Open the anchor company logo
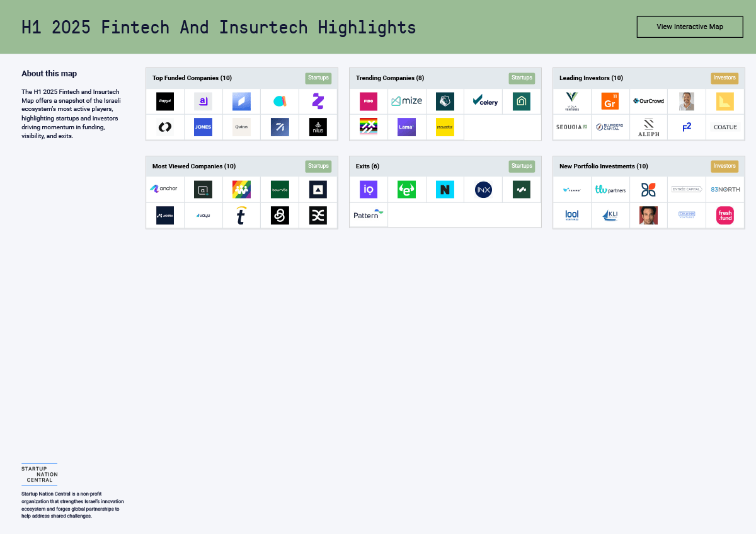The image size is (756, 534). 164,189
